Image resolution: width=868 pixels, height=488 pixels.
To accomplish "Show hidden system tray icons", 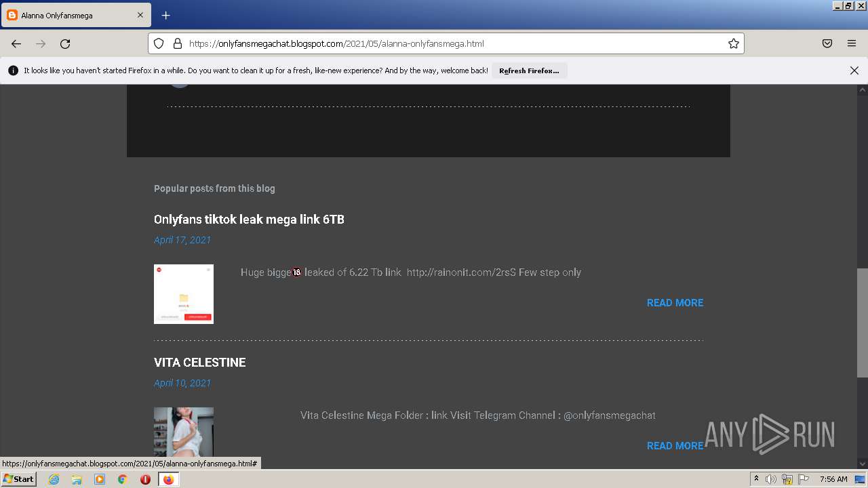I will 756,479.
